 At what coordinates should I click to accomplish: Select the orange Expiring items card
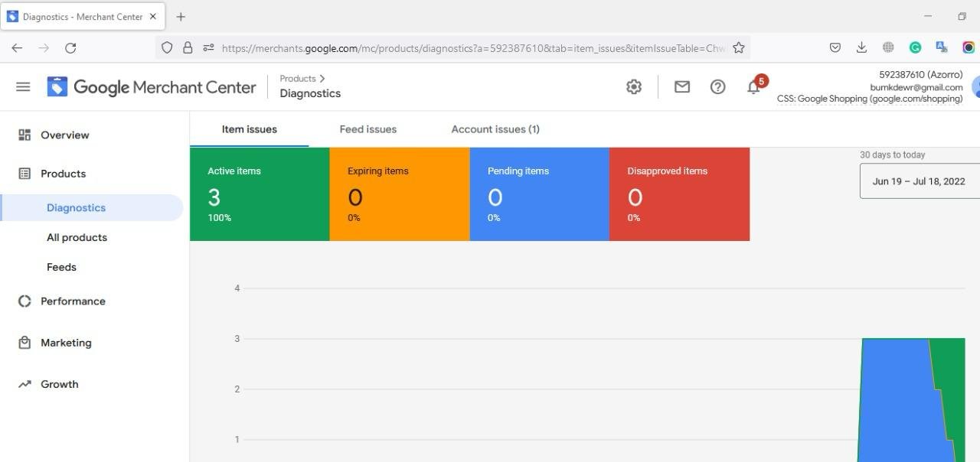click(400, 194)
